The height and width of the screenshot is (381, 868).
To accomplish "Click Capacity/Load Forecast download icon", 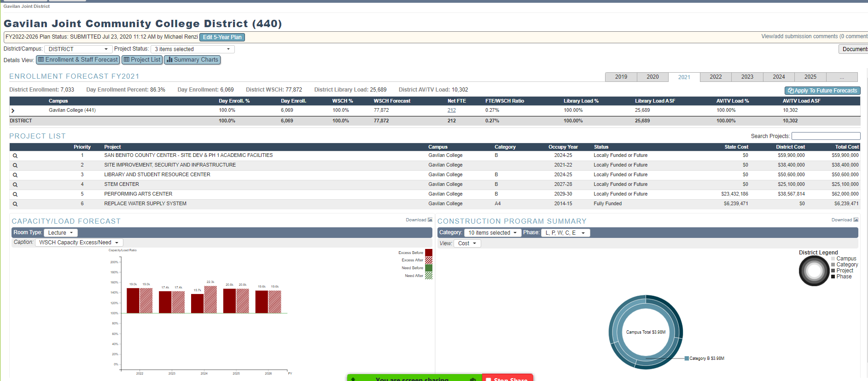I will [x=430, y=220].
